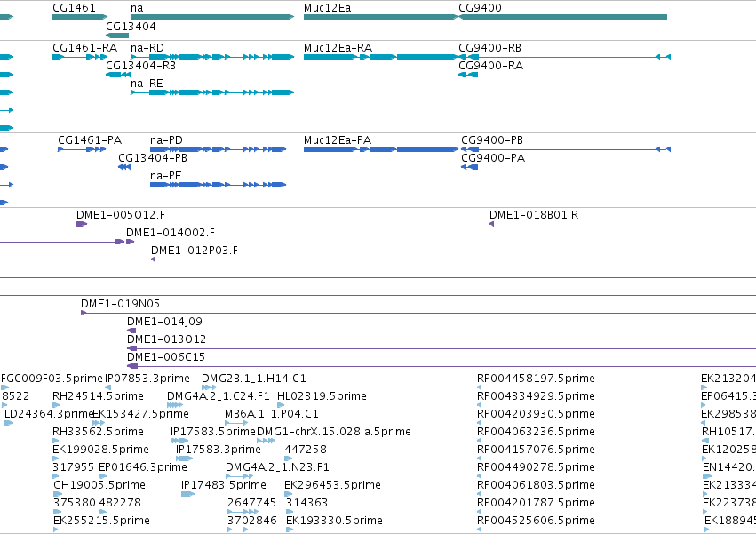Select the CG9400 gene bar
The image size is (756, 534).
[x=562, y=17]
